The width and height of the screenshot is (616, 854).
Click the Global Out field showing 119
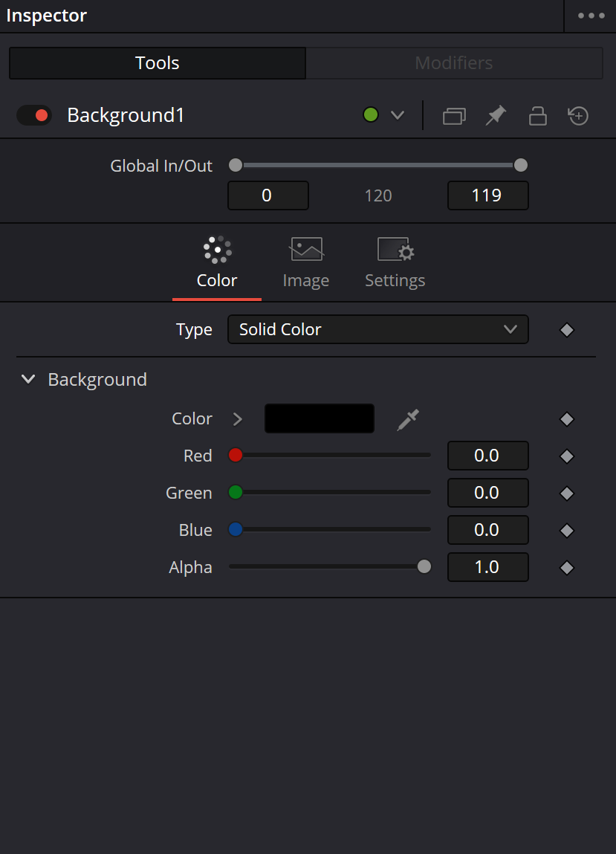point(488,195)
